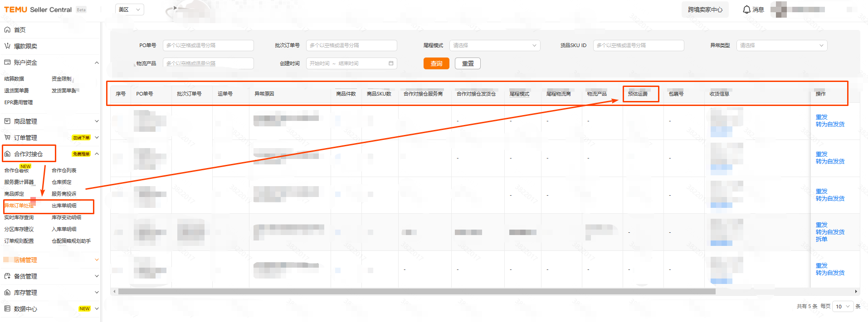
Task: Expand the 商品管理 section chevron
Action: pos(97,121)
